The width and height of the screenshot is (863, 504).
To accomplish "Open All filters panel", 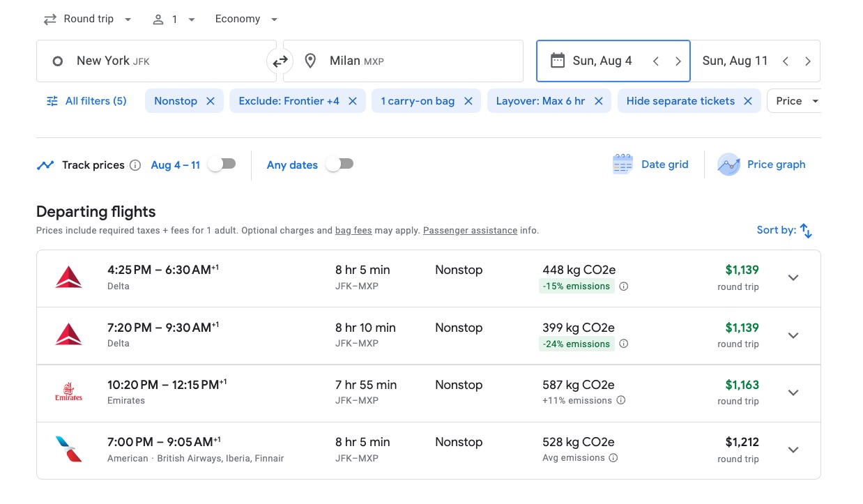I will [86, 101].
